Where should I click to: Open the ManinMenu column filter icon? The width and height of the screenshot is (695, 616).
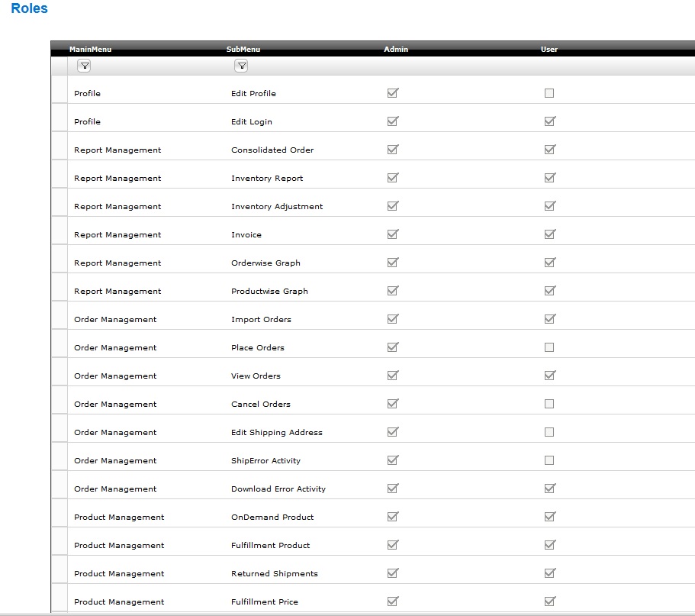[84, 66]
